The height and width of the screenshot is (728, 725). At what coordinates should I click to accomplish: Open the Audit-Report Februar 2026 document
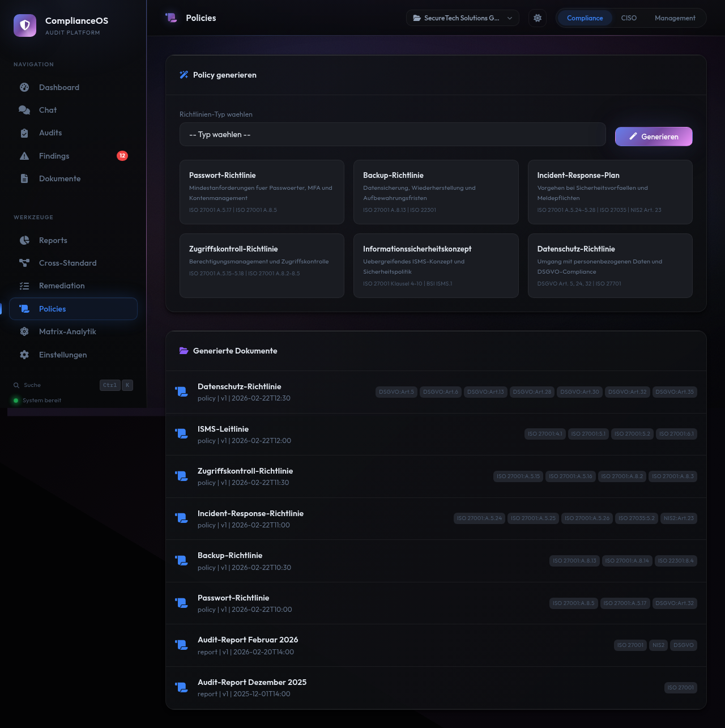248,640
